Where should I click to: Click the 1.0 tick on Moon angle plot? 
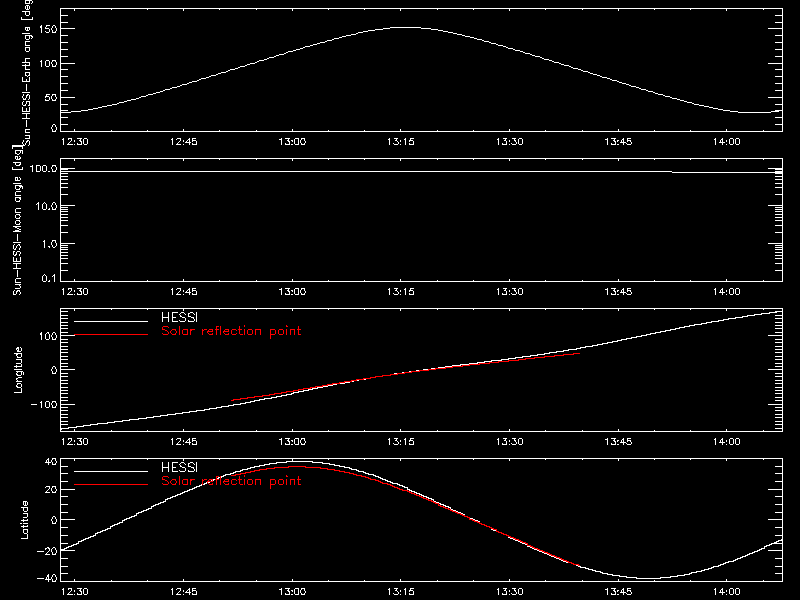[x=49, y=244]
